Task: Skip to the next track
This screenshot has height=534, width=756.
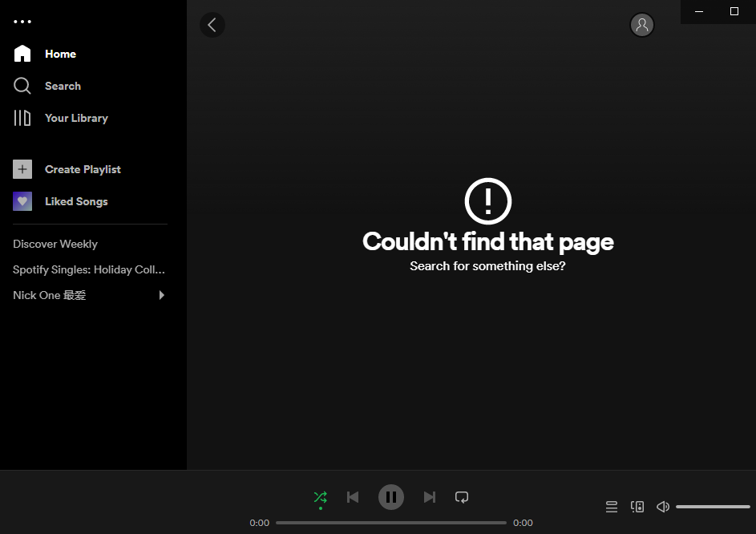Action: pos(429,497)
